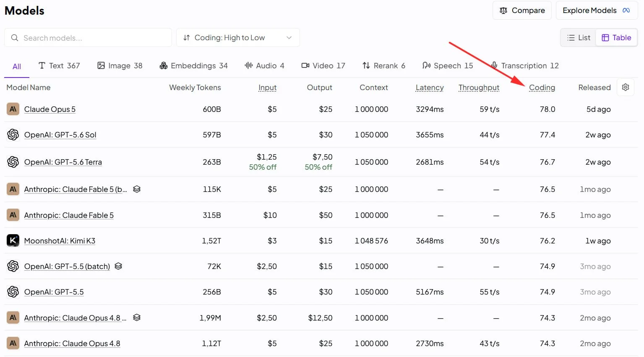
Task: Open the Anthropic: Claude Fable 5 (b... link
Action: point(76,189)
